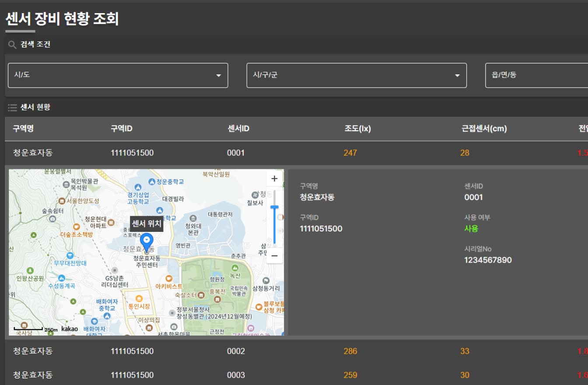Open the 시/도 dropdown
This screenshot has width=588, height=385.
click(x=118, y=75)
